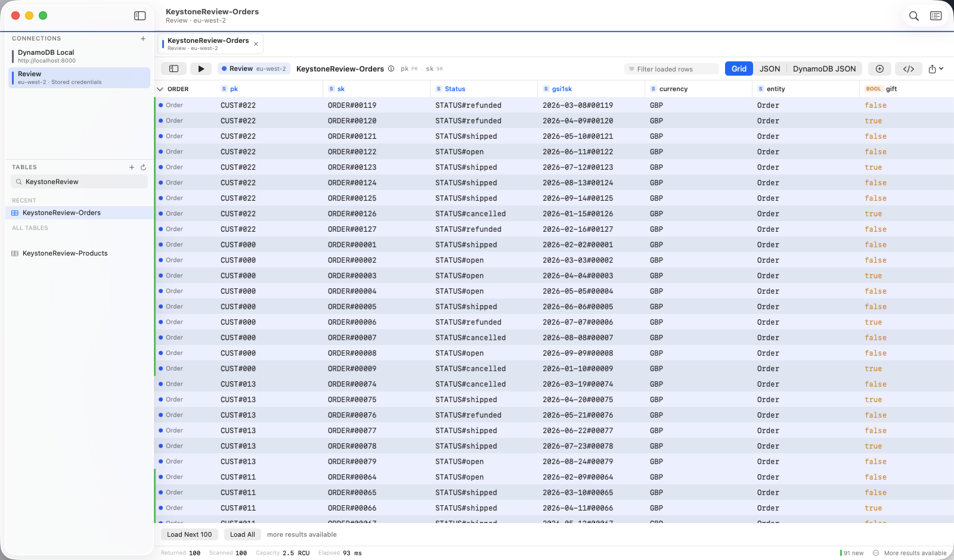Open KeystoneReview-Orders in Recent tables

point(79,213)
